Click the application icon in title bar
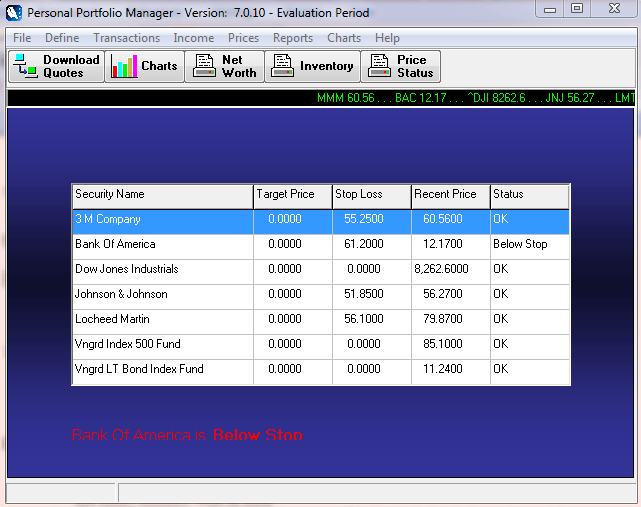This screenshot has height=507, width=641. pos(13,13)
